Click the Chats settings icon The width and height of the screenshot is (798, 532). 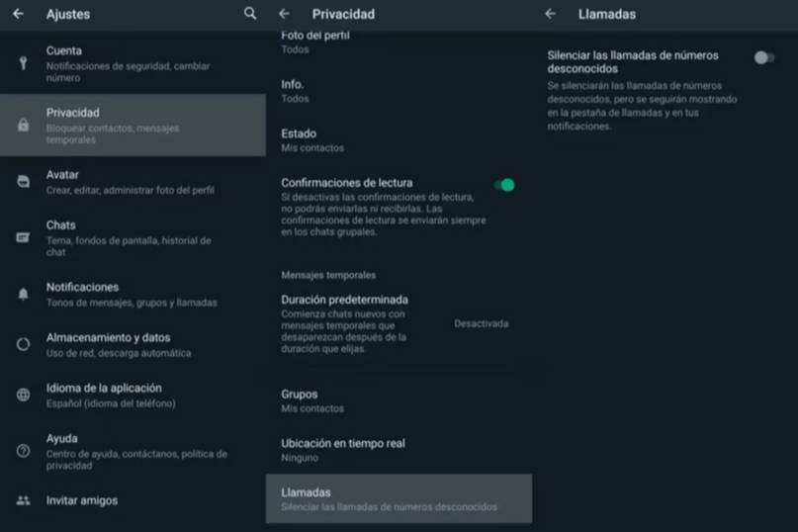tap(24, 237)
